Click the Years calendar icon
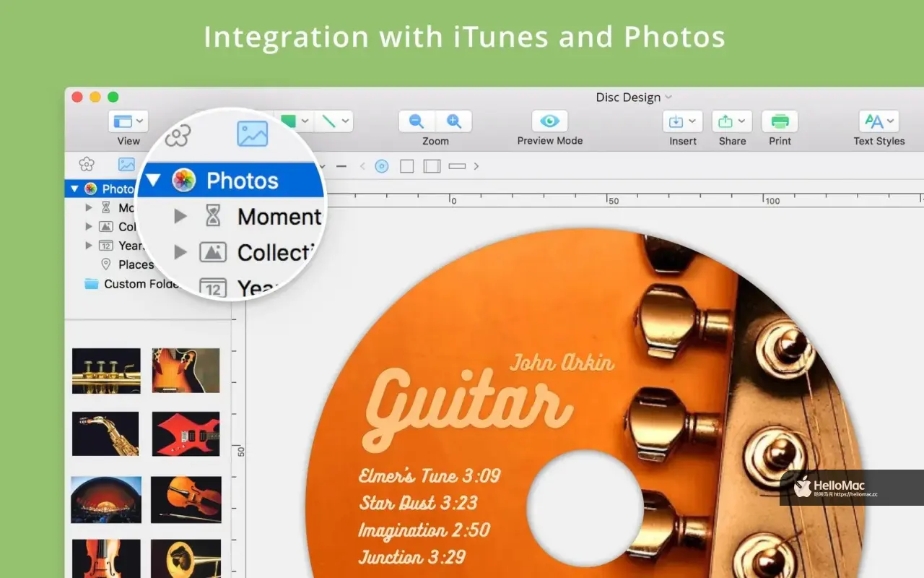 point(106,245)
